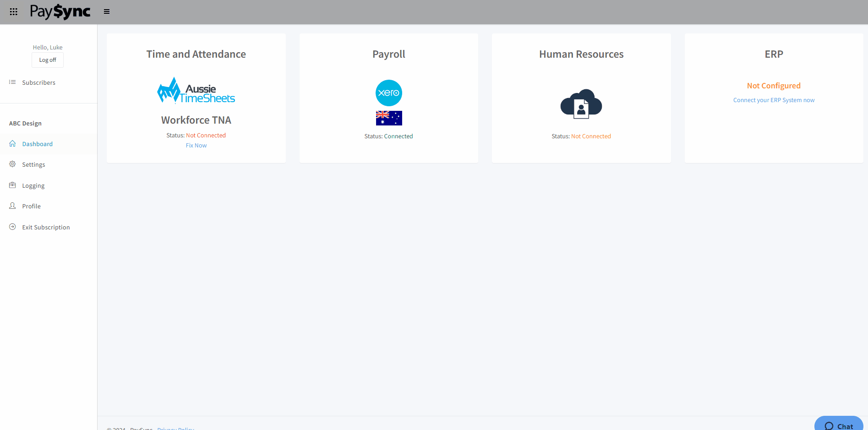Click the Fix Now link for Workforce TNA
Image resolution: width=868 pixels, height=430 pixels.
click(196, 145)
